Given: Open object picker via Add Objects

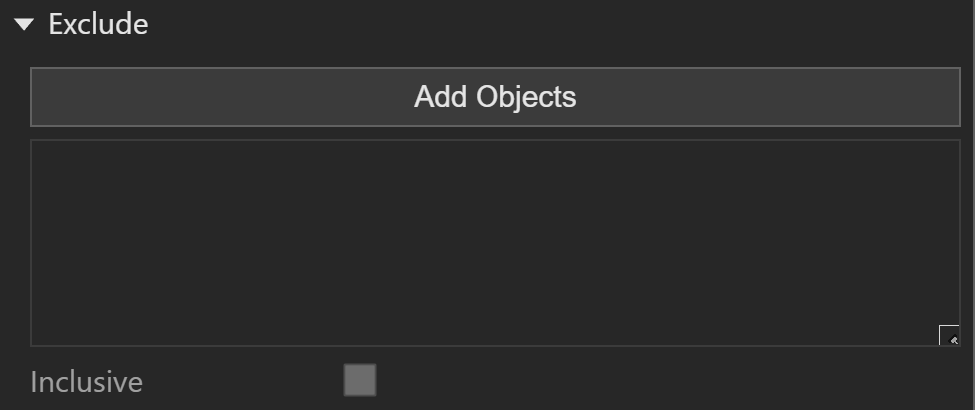Looking at the screenshot, I should [x=495, y=97].
